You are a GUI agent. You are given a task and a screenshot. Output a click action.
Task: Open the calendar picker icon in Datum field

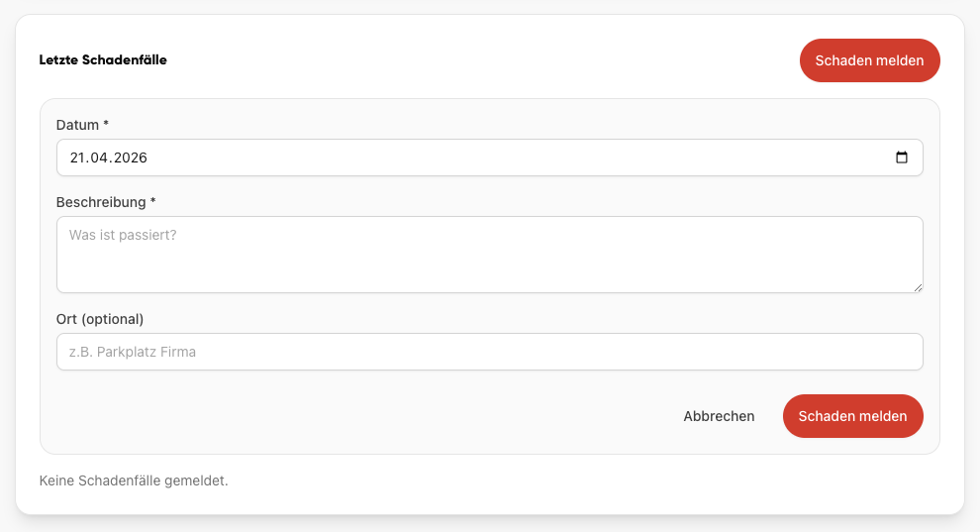point(901,158)
